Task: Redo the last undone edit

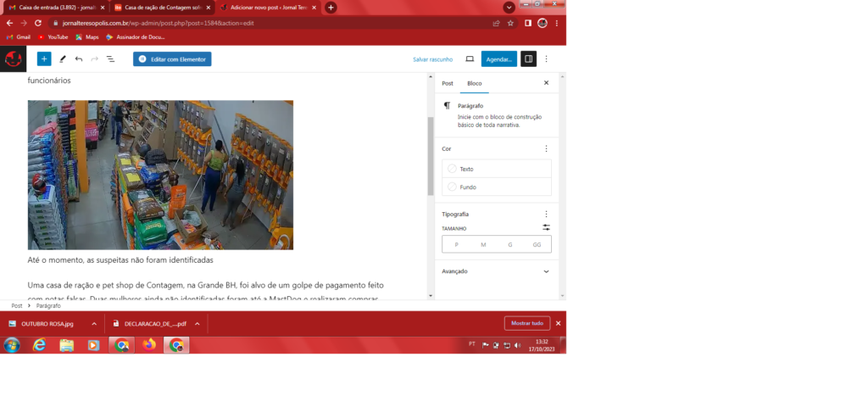Action: coord(95,59)
